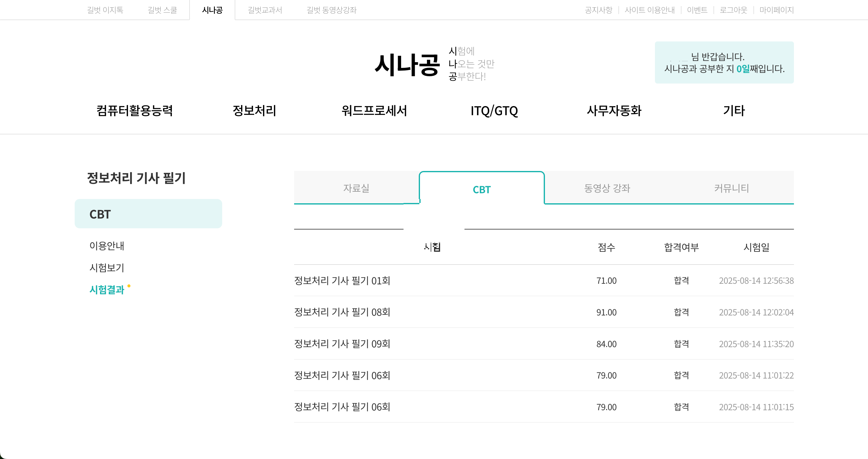Open 시험보기 in the sidebar
868x459 pixels.
tap(106, 268)
